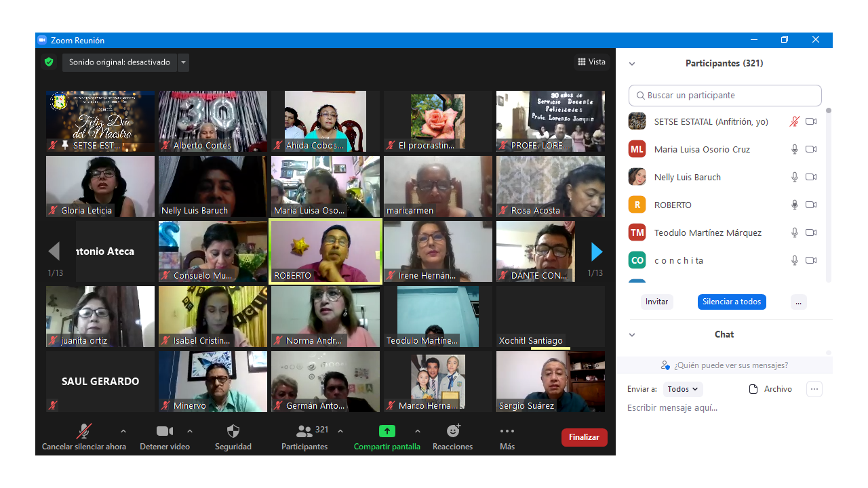Click Maria Luisa Osorio Cruz camera icon
This screenshot has height=488, width=868.
click(811, 150)
